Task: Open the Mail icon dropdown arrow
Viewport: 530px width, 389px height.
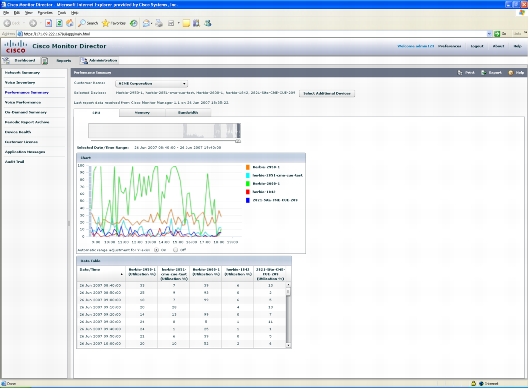Action: (152, 23)
